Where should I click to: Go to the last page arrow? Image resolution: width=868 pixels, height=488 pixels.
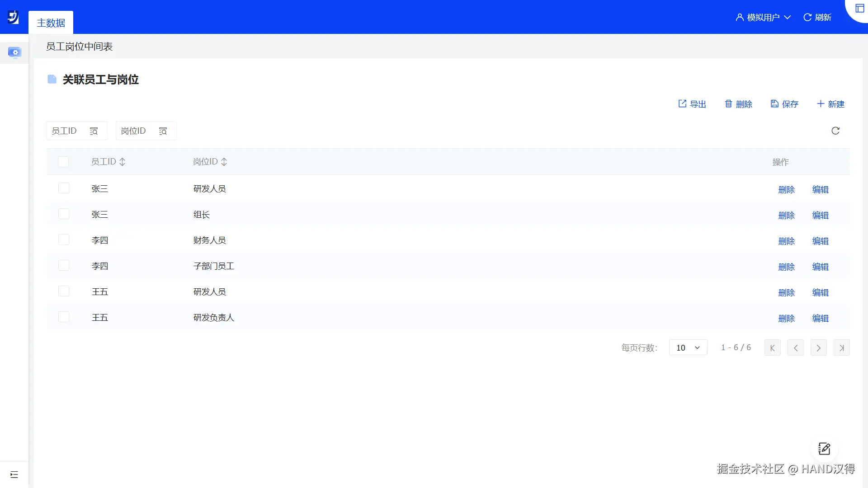841,347
